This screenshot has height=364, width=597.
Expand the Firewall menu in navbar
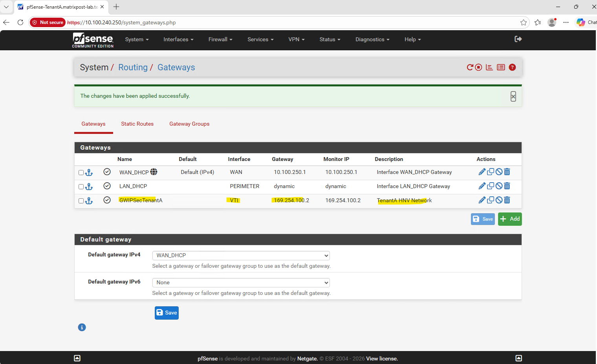(x=220, y=40)
